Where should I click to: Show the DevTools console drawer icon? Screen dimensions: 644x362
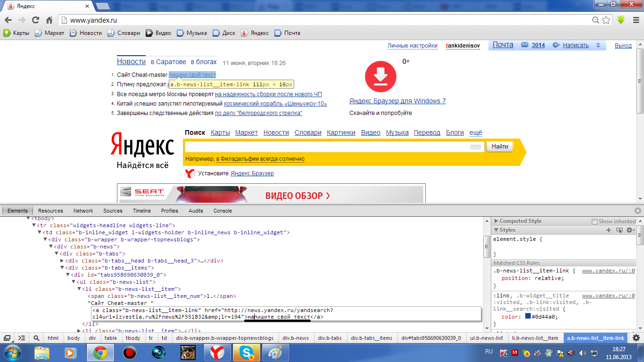click(x=22, y=338)
